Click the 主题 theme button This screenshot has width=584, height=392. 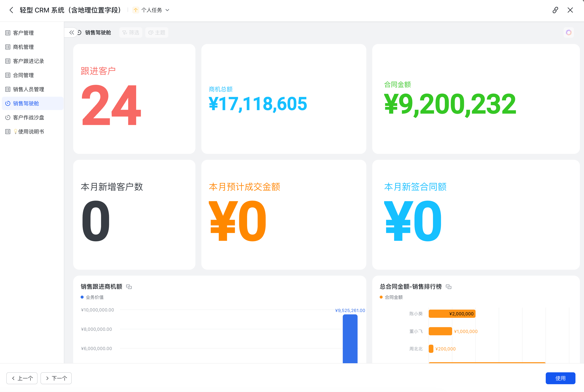coord(157,32)
